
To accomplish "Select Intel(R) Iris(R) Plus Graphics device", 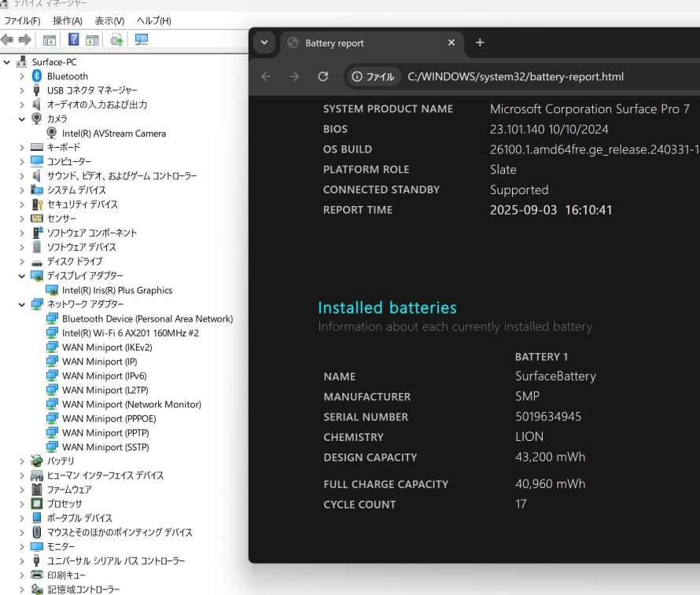I will tap(117, 290).
